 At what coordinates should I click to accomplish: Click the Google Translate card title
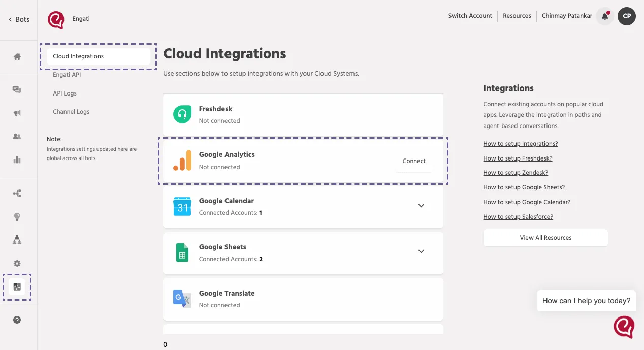click(x=227, y=293)
